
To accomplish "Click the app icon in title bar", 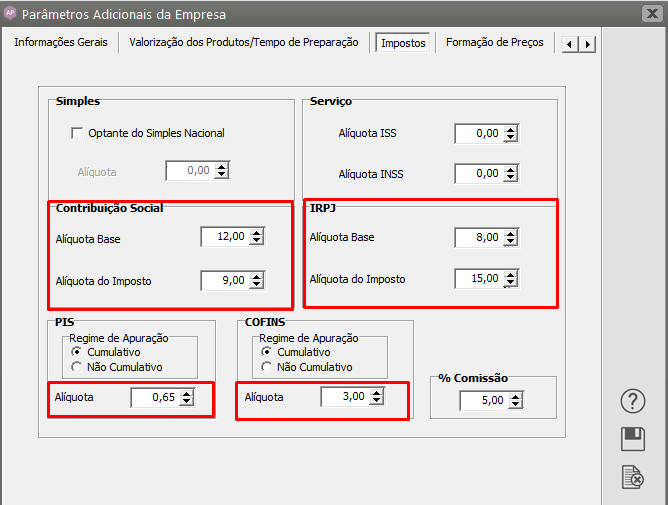I will pos(11,14).
